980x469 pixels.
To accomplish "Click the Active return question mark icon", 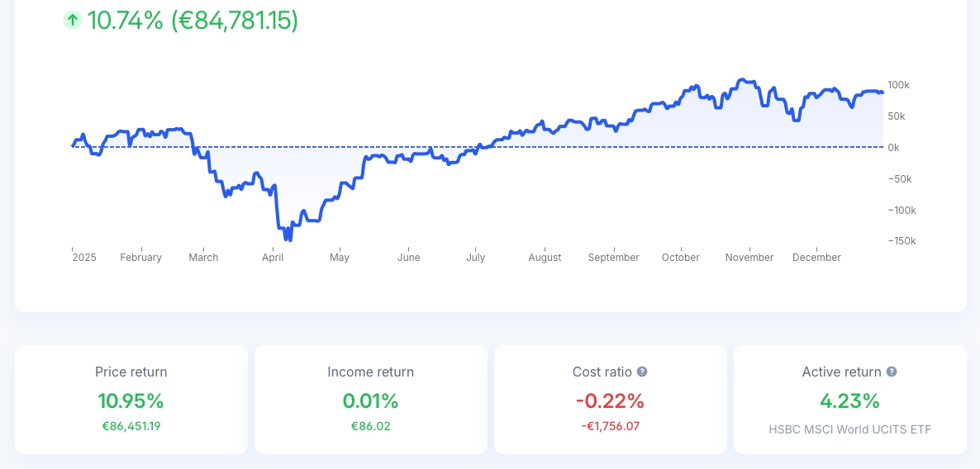I will (892, 372).
